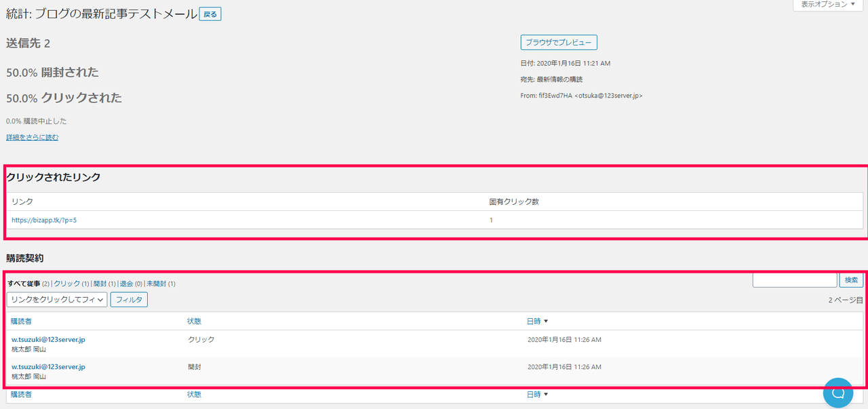
Task: Select the From: otsuka@123server.jp sender text
Action: (581, 96)
